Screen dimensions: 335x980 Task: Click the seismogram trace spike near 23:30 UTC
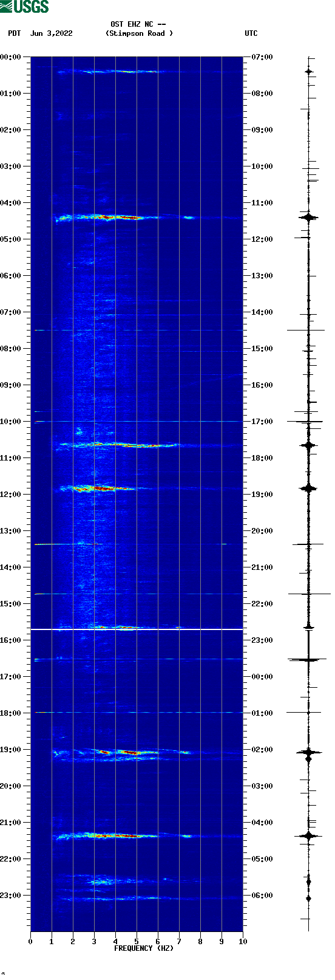point(308,659)
